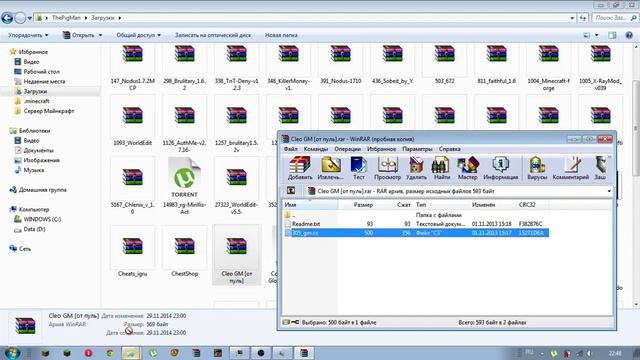640x360 pixels.
Task: Go forward in Explorer window
Action: click(x=20, y=18)
